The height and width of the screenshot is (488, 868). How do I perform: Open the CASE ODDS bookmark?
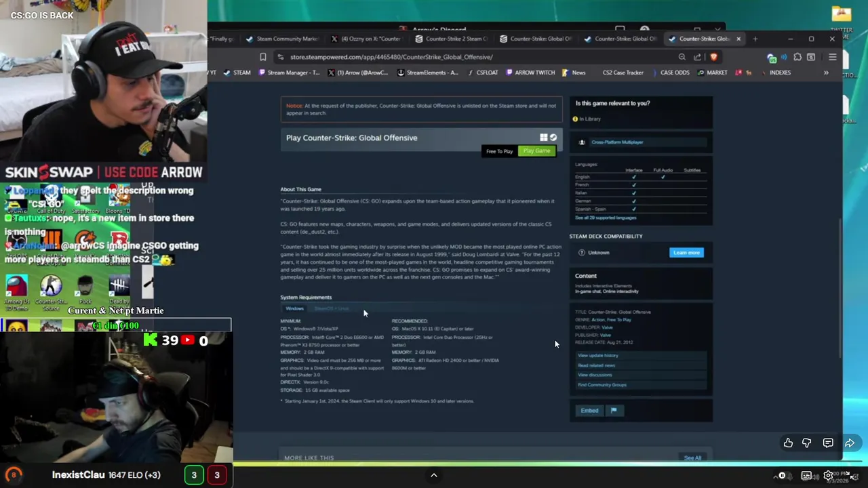(670, 73)
